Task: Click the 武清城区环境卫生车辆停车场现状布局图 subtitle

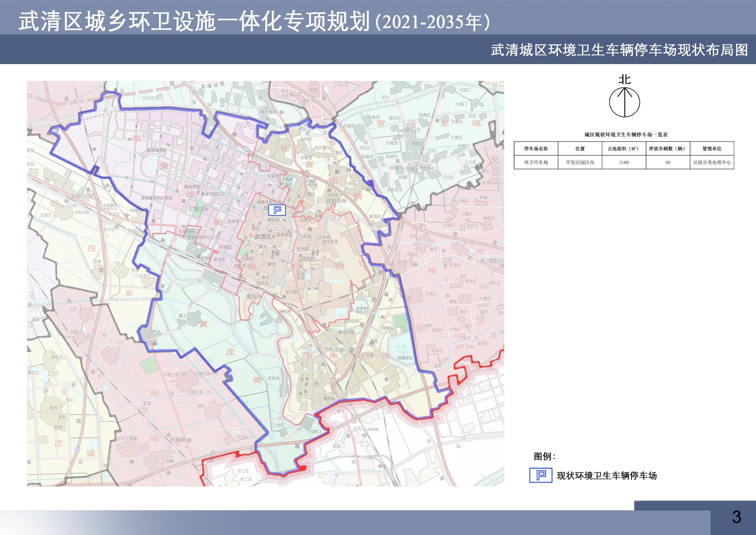Action: click(x=619, y=50)
